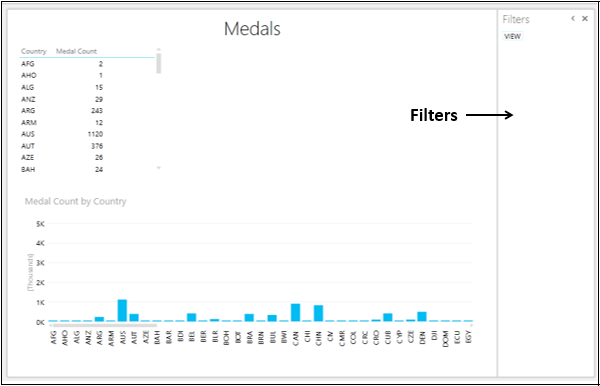
Task: Sort by the Country column header
Action: [34, 51]
